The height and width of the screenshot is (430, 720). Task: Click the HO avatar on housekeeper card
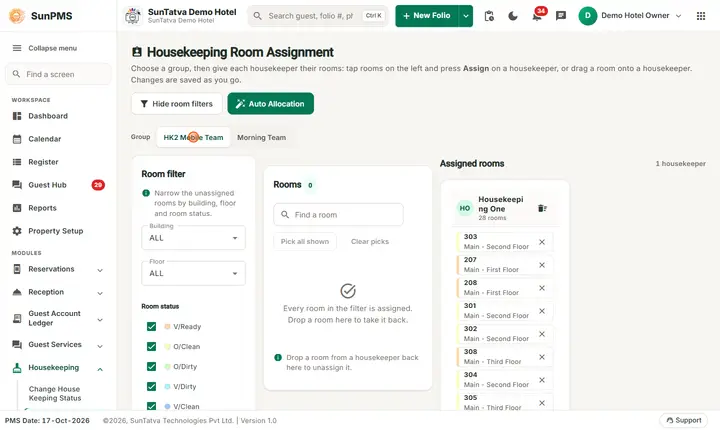(465, 208)
